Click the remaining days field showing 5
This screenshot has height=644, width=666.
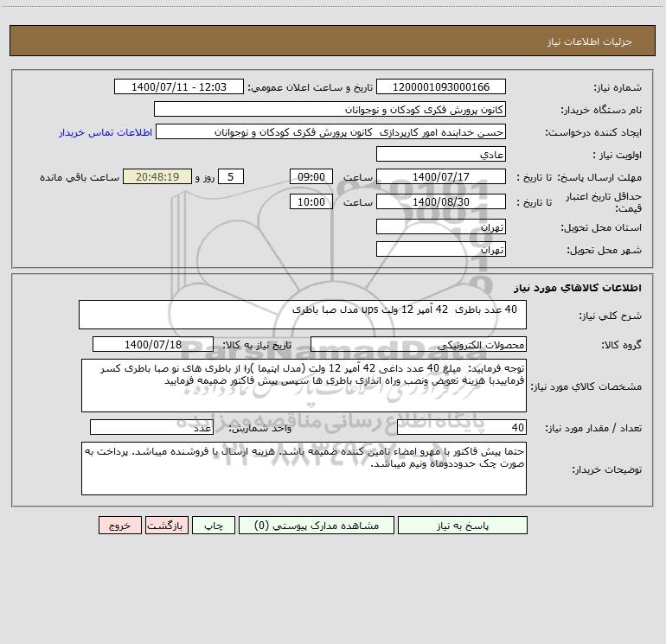(231, 176)
